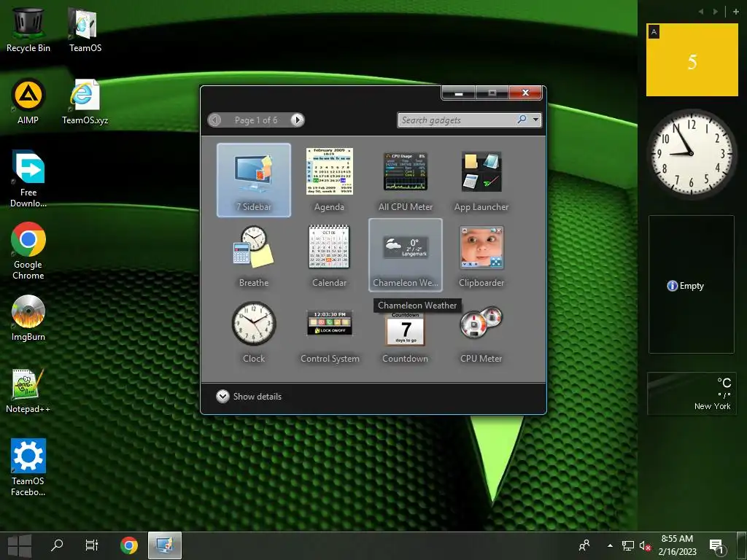Open the Windows Start menu
This screenshot has width=747, height=560.
(20, 545)
